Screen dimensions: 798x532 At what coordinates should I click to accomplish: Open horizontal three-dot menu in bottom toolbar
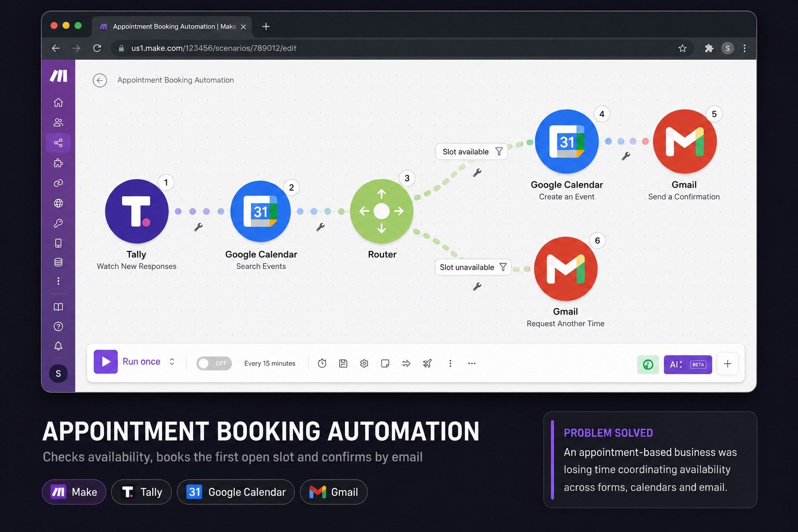click(x=472, y=363)
